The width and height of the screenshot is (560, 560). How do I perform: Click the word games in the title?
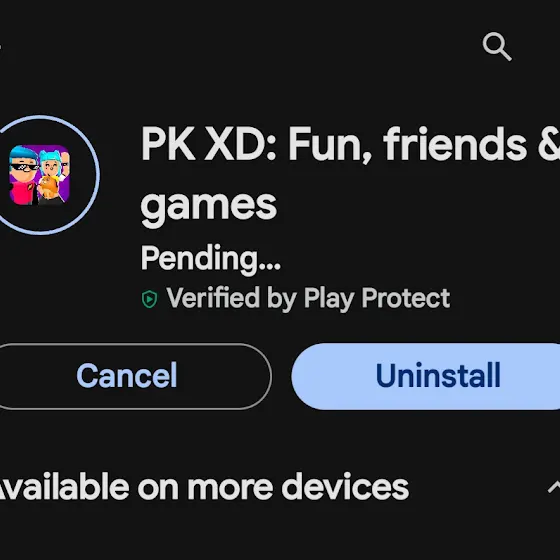point(209,208)
